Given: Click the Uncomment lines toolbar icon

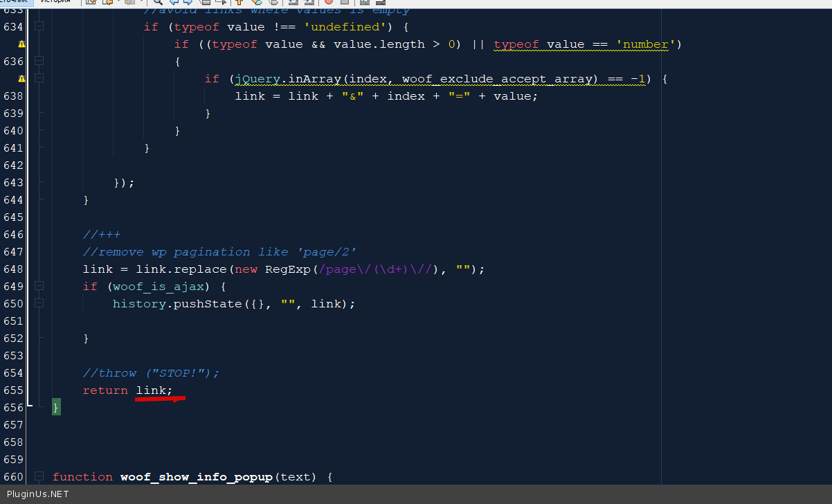Looking at the screenshot, I should click(x=380, y=2).
